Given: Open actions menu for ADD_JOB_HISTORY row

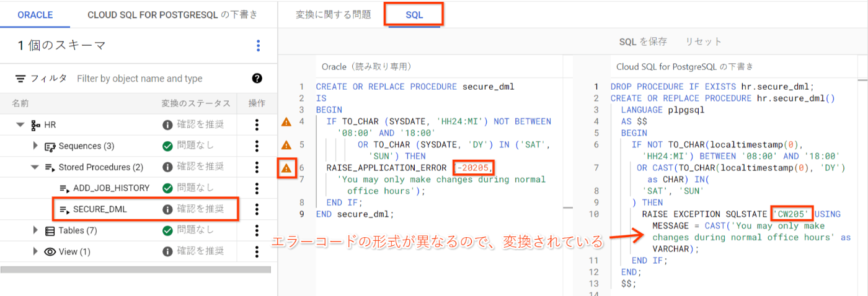Looking at the screenshot, I should (257, 188).
